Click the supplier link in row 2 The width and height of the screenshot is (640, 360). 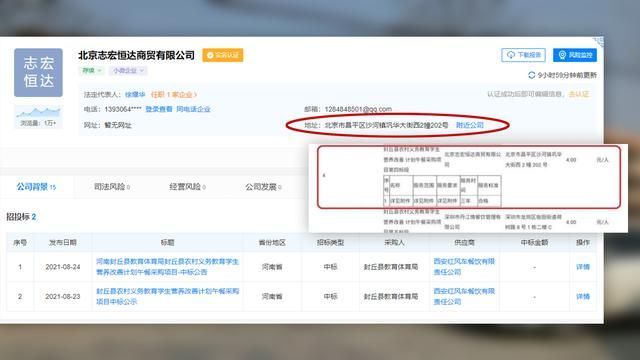[x=464, y=296]
